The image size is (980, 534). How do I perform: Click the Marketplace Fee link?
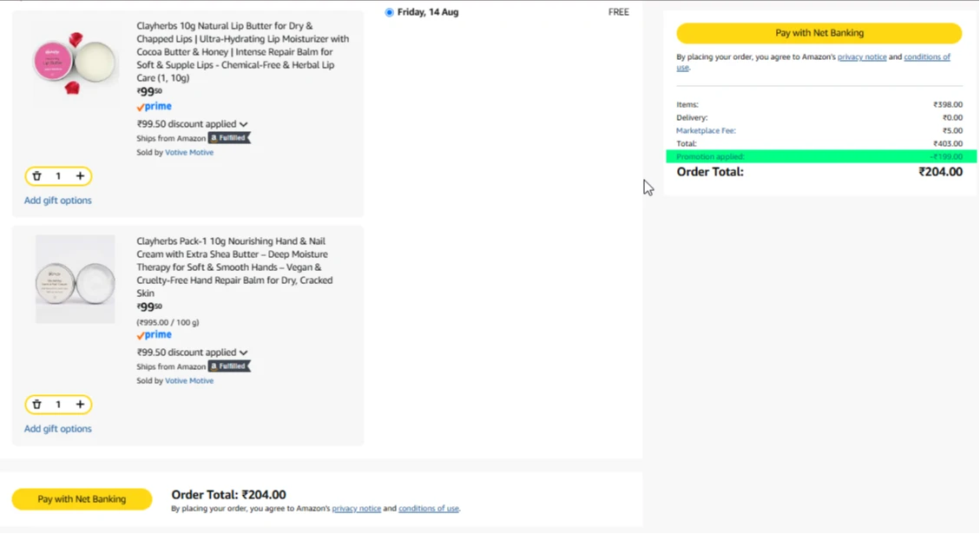pos(706,131)
